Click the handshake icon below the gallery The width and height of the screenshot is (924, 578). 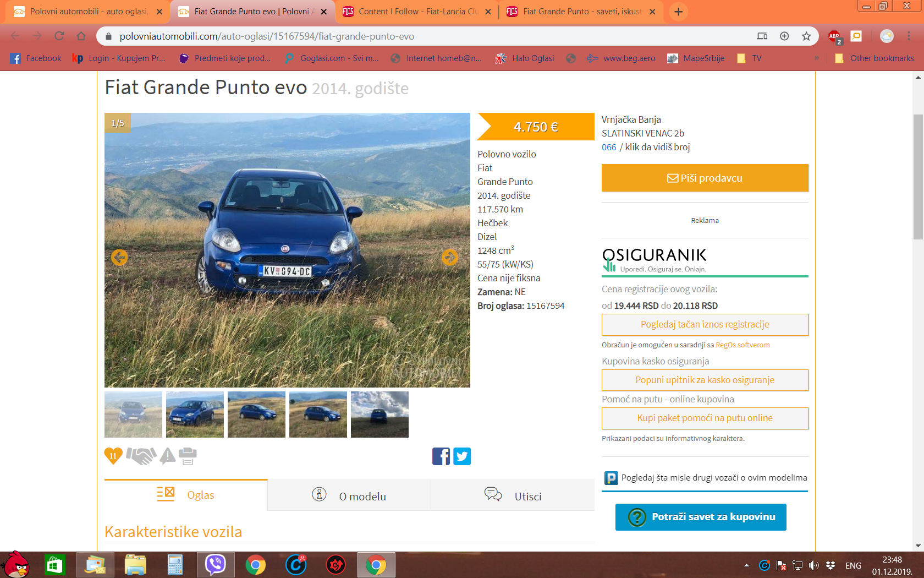(141, 456)
